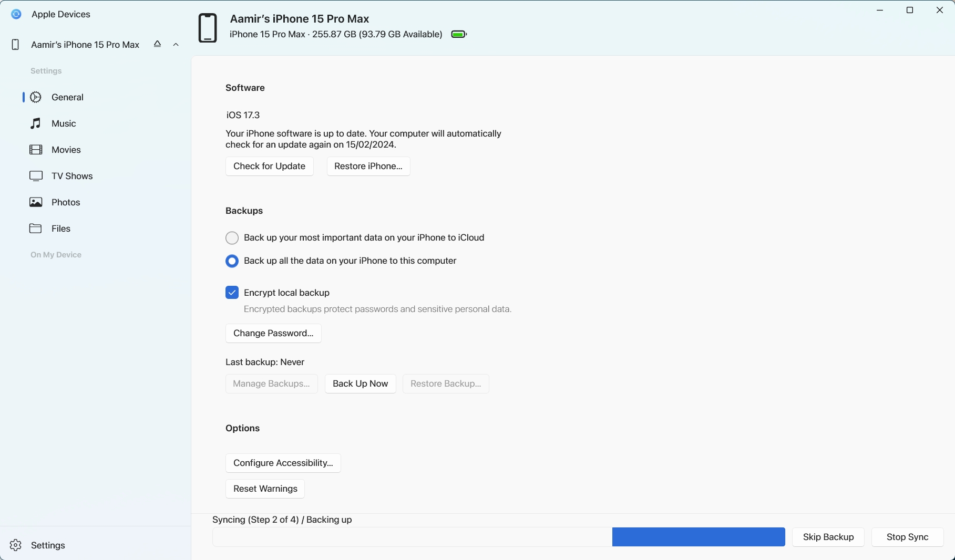This screenshot has width=955, height=560.
Task: Select back up to this computer radio option
Action: (232, 261)
